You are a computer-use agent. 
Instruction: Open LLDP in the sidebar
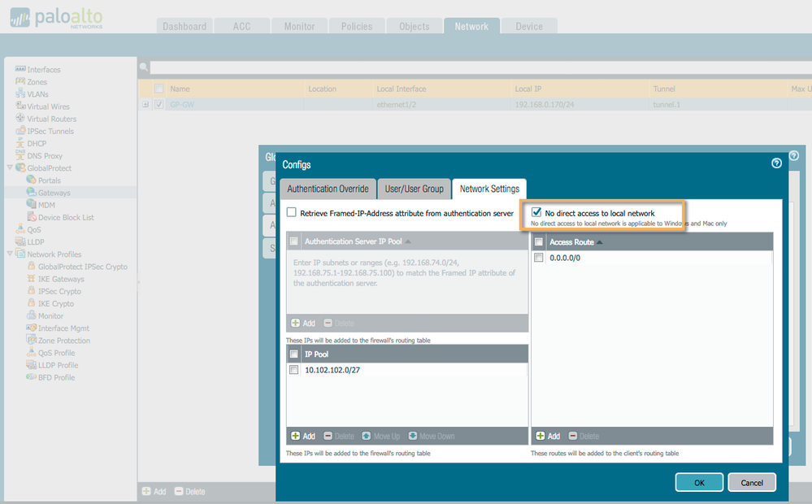click(x=36, y=242)
